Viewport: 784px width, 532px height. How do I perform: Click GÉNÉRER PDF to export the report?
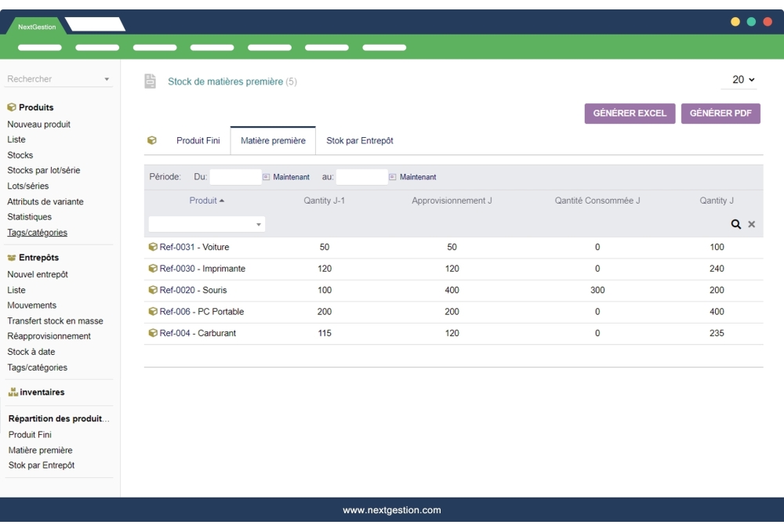(720, 113)
